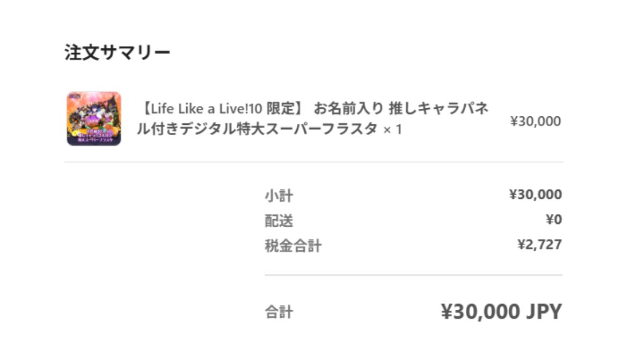
Task: Click the divider line below the product row
Action: 314,162
